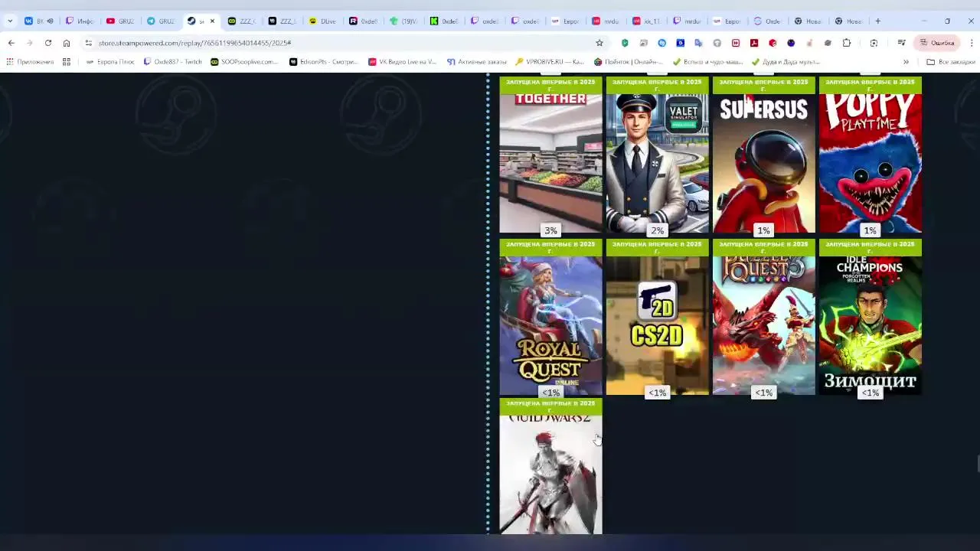Open the Chrome three-dot menu
Viewport: 980px width, 551px height.
972,43
